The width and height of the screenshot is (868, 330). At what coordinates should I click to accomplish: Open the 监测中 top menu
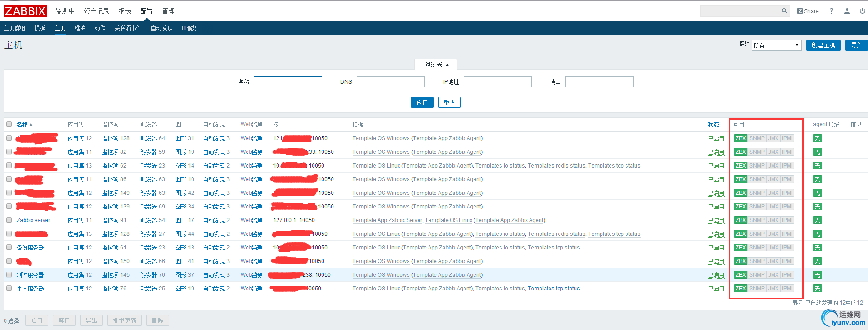(65, 11)
